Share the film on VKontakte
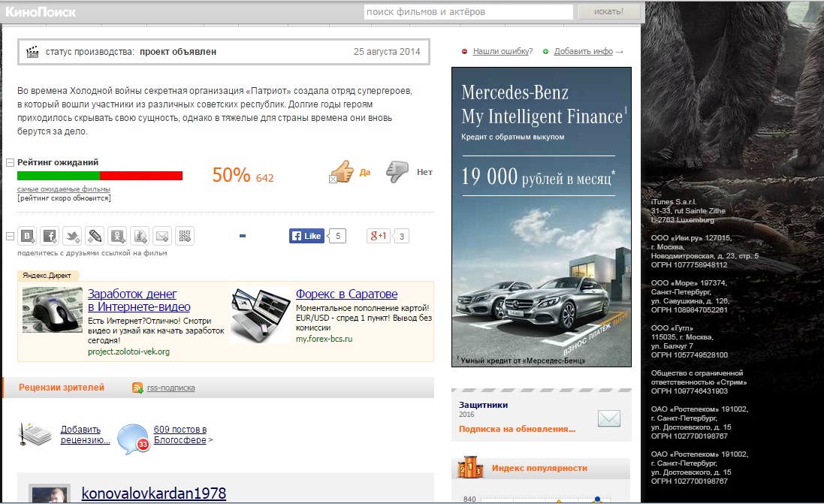The width and height of the screenshot is (824, 504). [27, 236]
